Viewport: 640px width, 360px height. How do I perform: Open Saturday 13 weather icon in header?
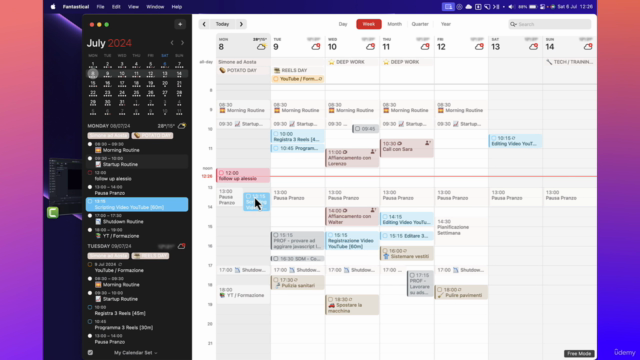533,47
